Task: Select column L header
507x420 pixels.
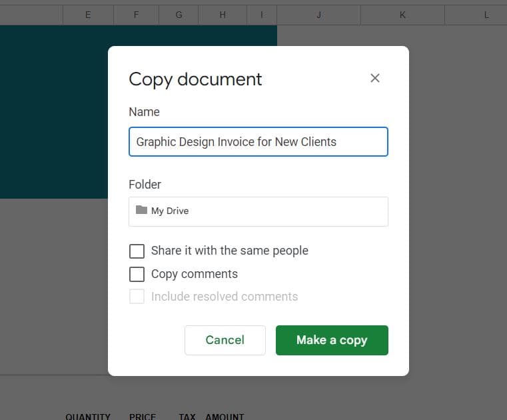Action: 486,15
